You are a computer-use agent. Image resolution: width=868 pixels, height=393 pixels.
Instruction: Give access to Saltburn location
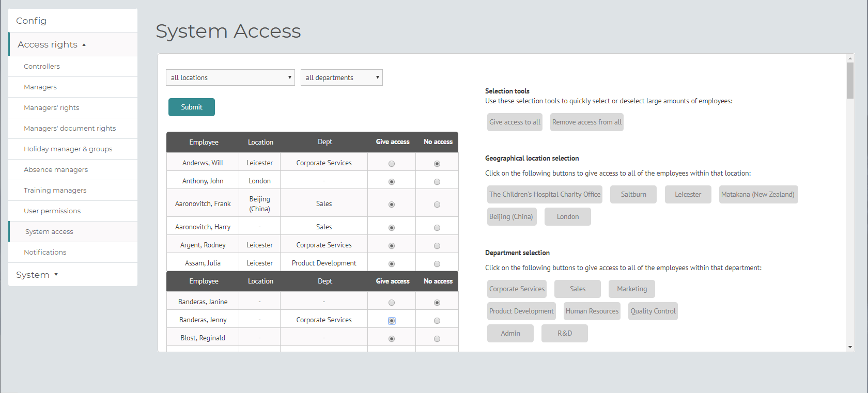[633, 194]
